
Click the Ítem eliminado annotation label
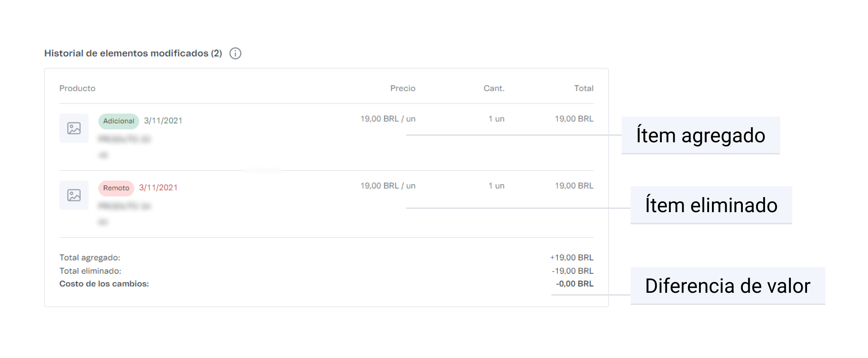711,205
